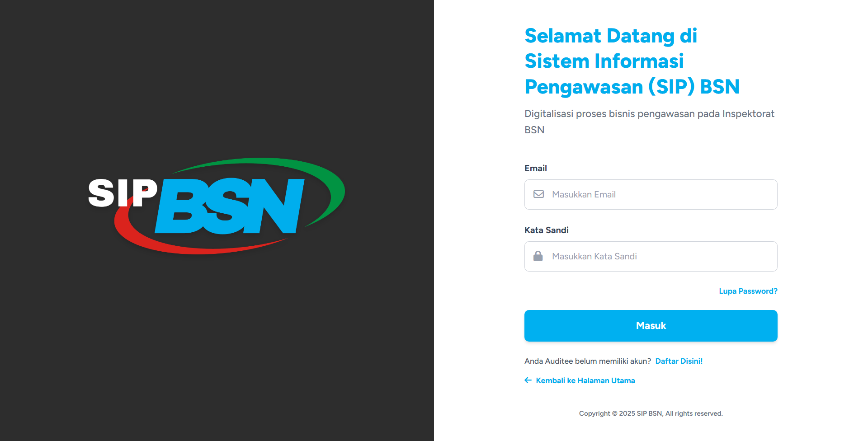Click the envelope icon in the email field

538,194
